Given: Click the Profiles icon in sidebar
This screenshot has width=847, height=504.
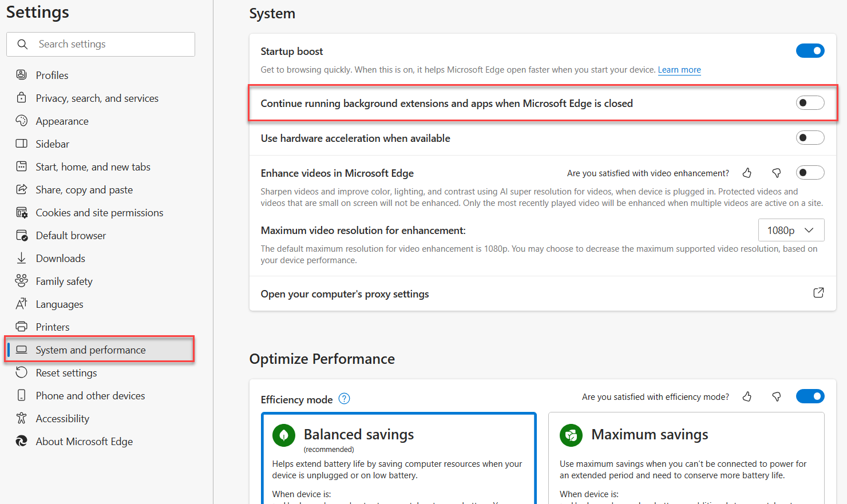Looking at the screenshot, I should click(21, 75).
